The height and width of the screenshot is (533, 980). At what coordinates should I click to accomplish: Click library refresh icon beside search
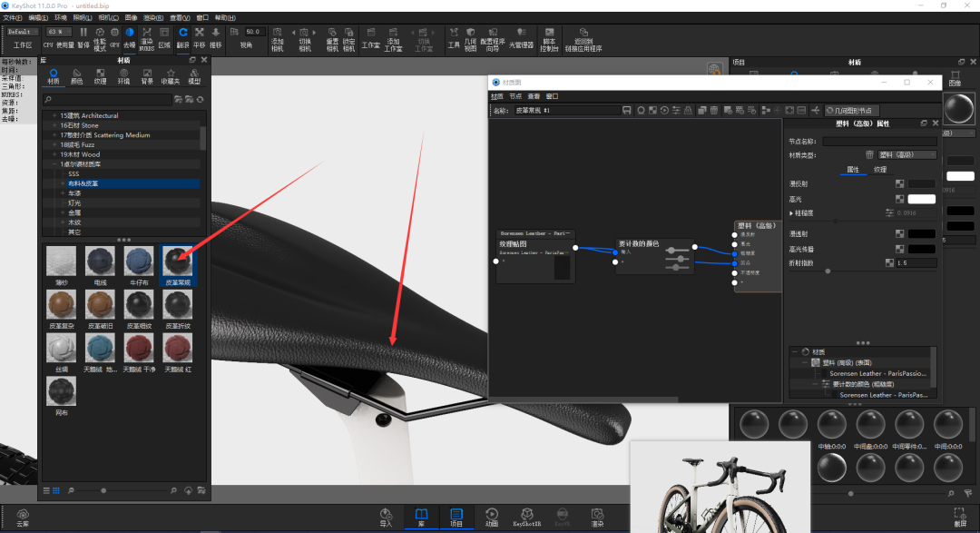pyautogui.click(x=200, y=100)
